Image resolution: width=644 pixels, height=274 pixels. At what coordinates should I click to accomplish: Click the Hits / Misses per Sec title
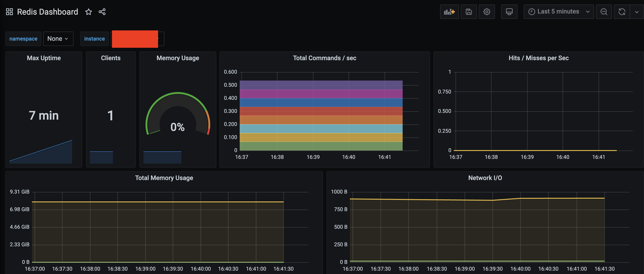pyautogui.click(x=538, y=58)
